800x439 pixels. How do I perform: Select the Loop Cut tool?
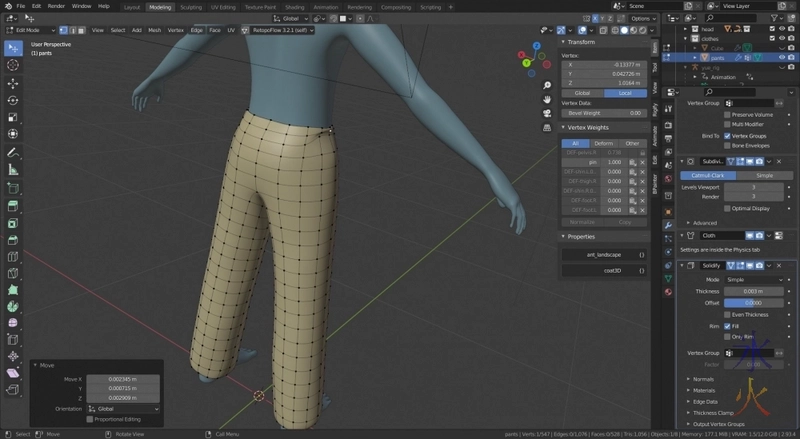[x=13, y=257]
